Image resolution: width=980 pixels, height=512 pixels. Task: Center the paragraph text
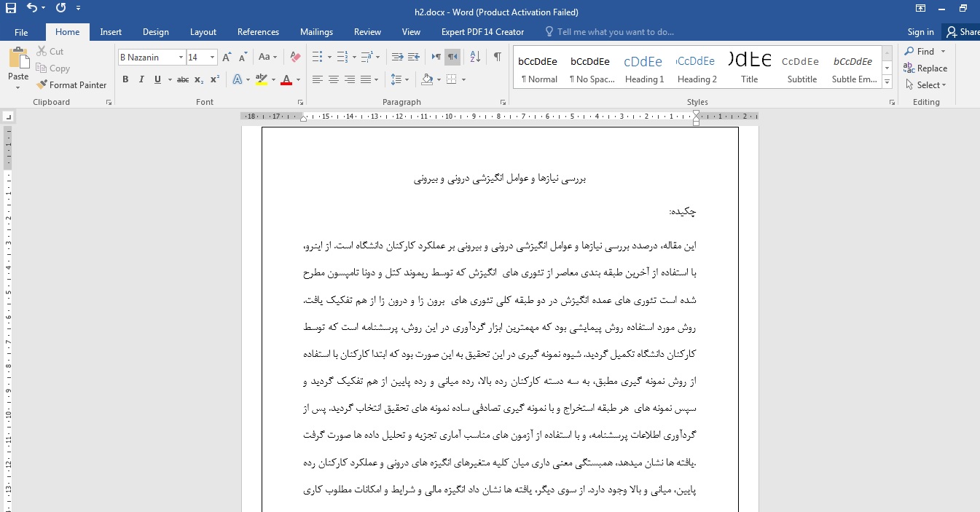pyautogui.click(x=334, y=79)
